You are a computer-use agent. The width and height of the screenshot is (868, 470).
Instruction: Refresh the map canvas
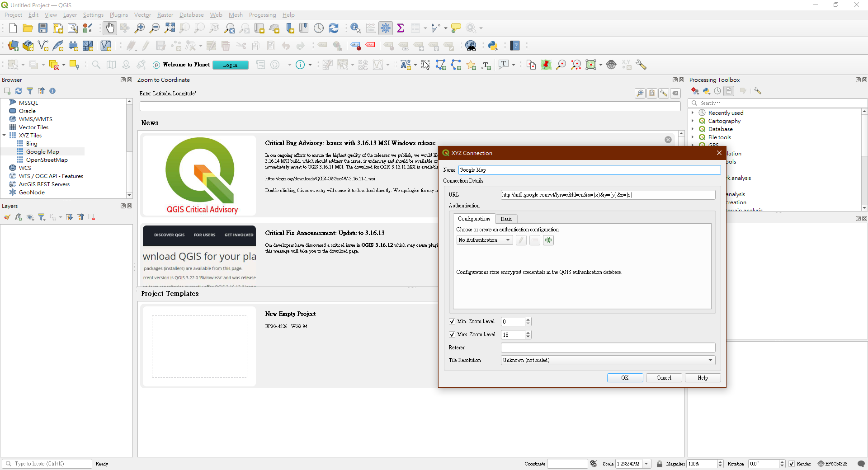(x=334, y=28)
